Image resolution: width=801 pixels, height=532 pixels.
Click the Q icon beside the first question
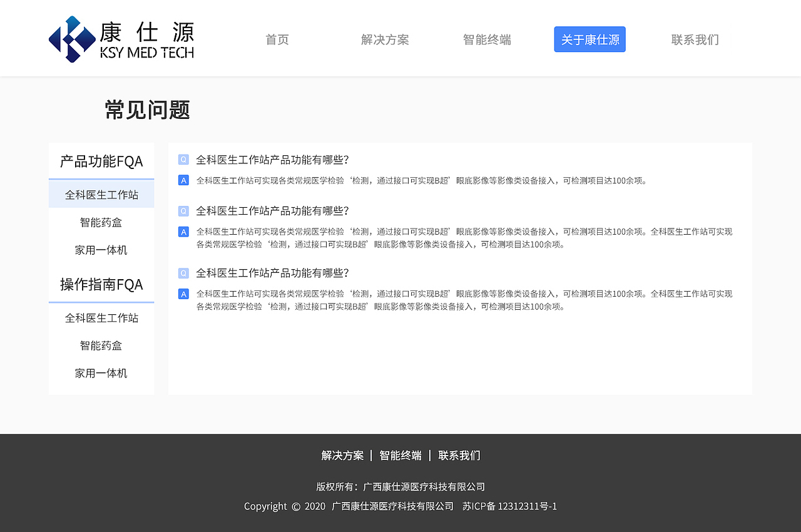(x=183, y=160)
